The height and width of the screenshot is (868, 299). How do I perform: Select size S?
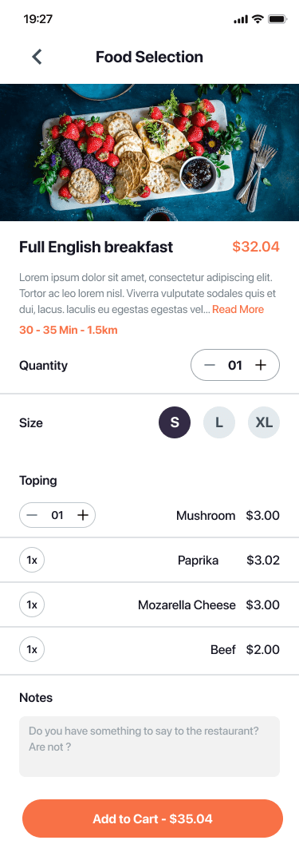pos(175,422)
